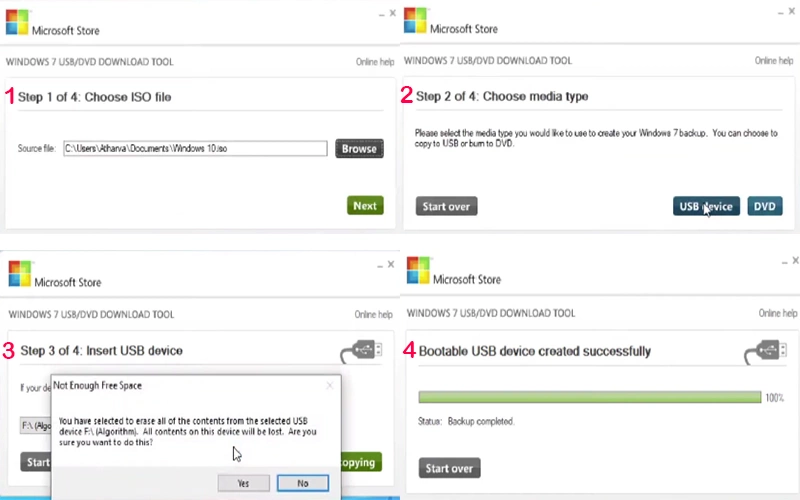Image resolution: width=800 pixels, height=500 pixels.
Task: Click '100%' progress percentage label
Action: pyautogui.click(x=774, y=398)
